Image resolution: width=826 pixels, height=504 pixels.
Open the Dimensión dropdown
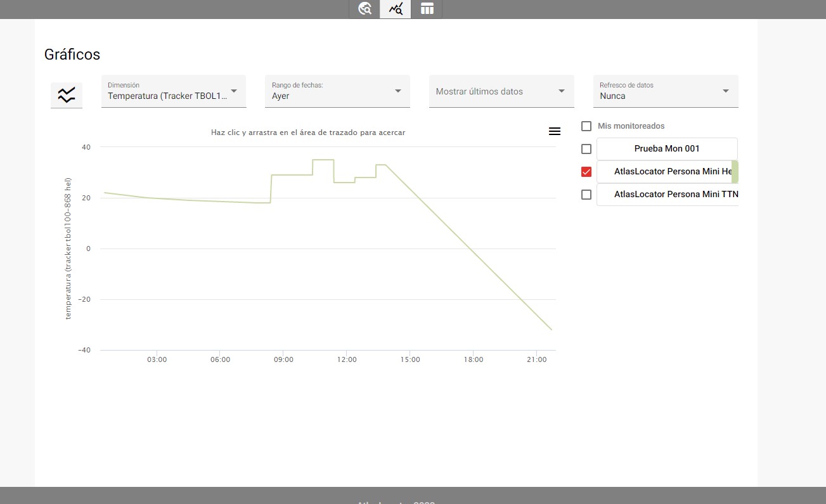coord(174,91)
